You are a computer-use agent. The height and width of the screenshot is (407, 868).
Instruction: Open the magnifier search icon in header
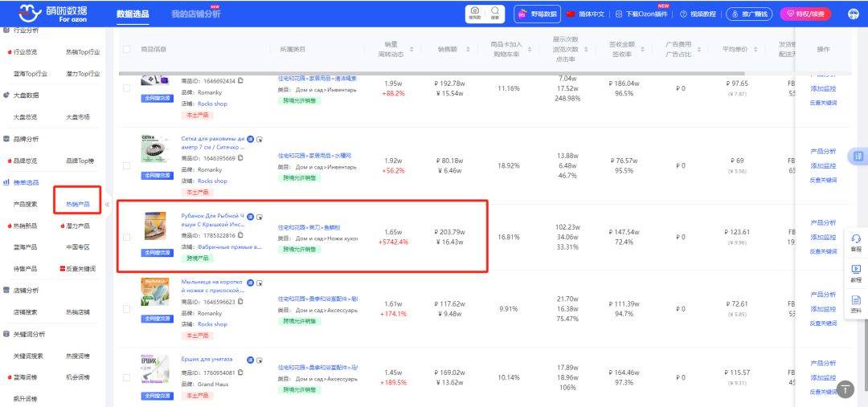coord(495,13)
